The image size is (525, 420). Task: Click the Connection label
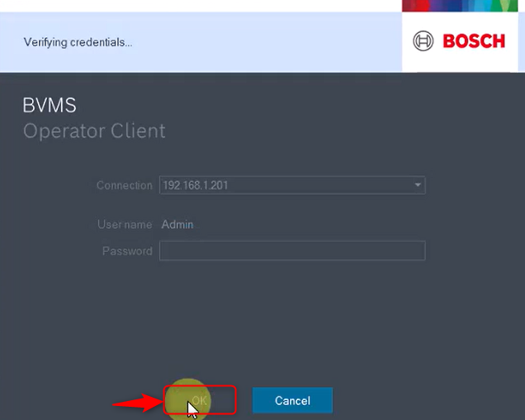pyautogui.click(x=124, y=185)
